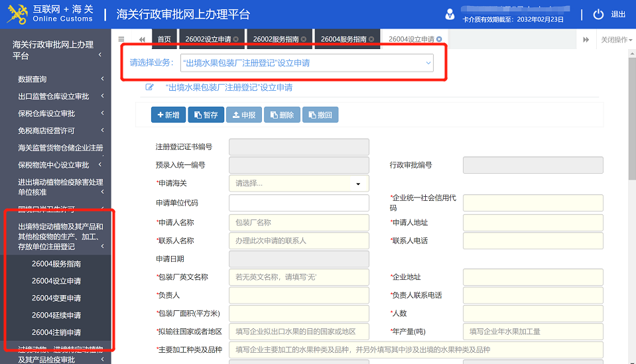Click the power icon next to 退出
Screen dimensions: 636x364
point(598,15)
